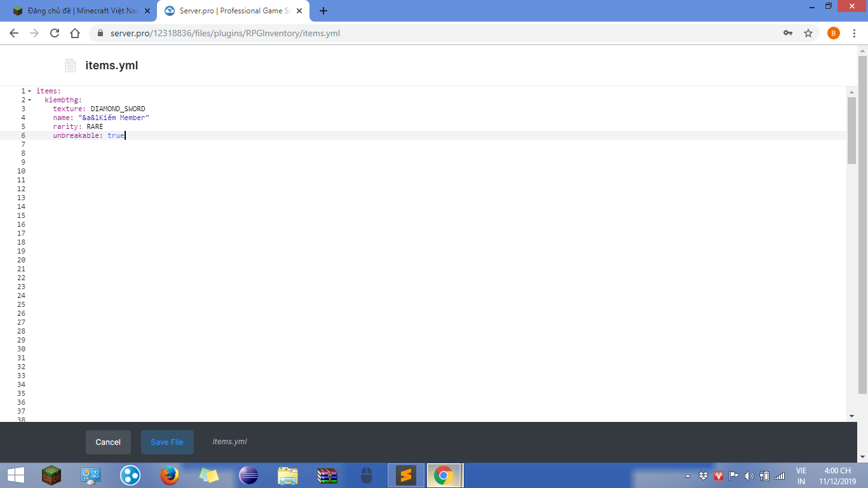The width and height of the screenshot is (868, 488).
Task: Collapse the 'kiembthg:' block on line 2
Action: click(x=29, y=100)
